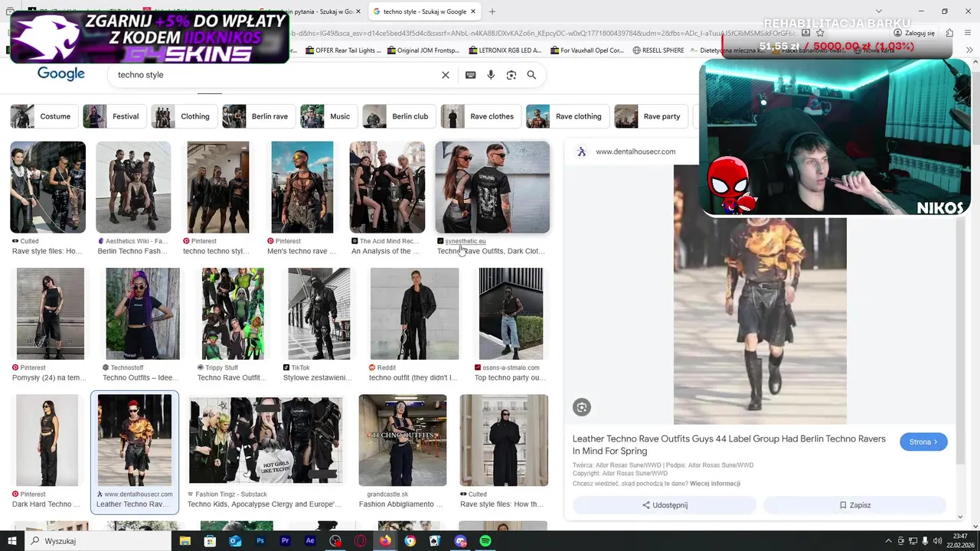Open Culted 'Rave style files' first thumbnail
Viewport: 980px width, 551px height.
click(x=47, y=187)
